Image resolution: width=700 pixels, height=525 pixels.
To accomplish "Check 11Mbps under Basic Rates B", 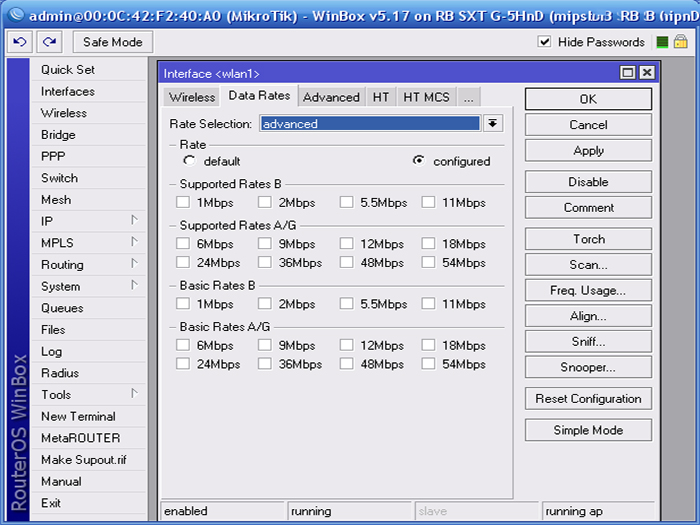I will pyautogui.click(x=429, y=304).
